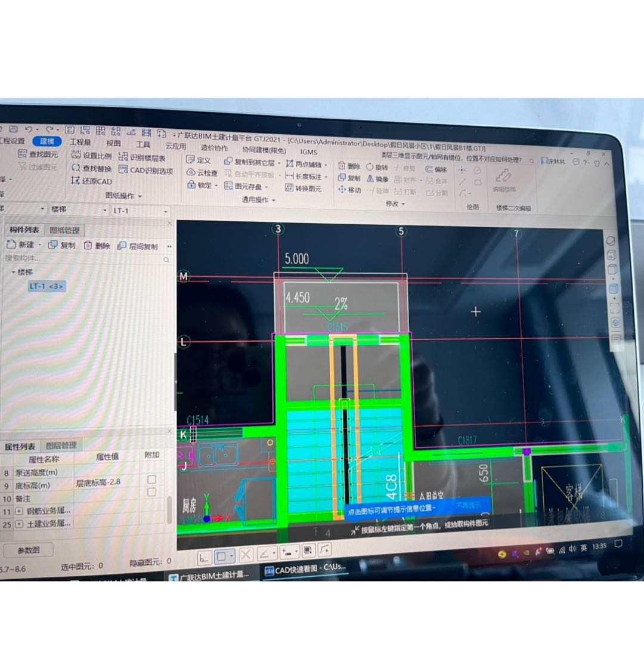Expand the 钢筋业务属性 row
The width and height of the screenshot is (644, 671).
19,511
